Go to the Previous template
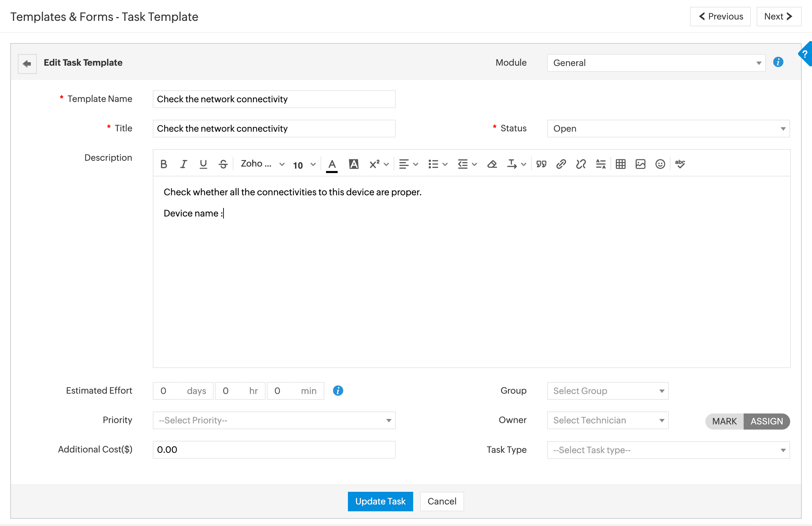Screen dimensions: 812x526 point(720,16)
